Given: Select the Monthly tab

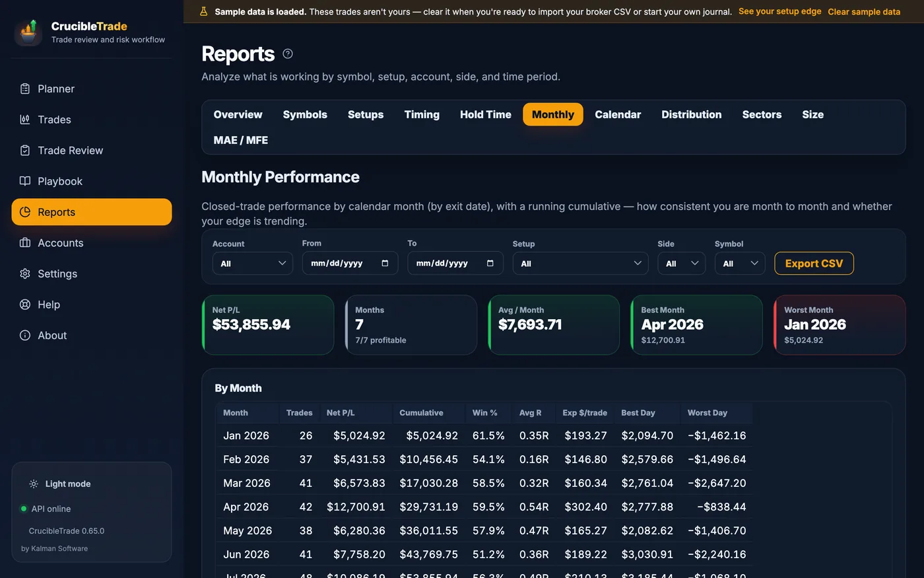Looking at the screenshot, I should pos(553,114).
